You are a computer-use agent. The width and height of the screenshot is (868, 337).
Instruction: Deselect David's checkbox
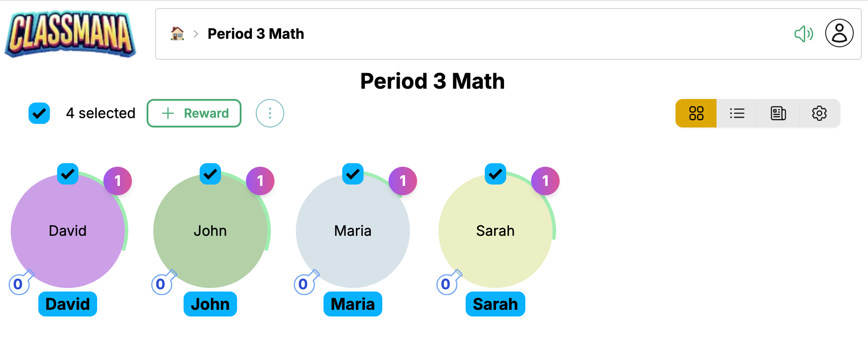68,174
